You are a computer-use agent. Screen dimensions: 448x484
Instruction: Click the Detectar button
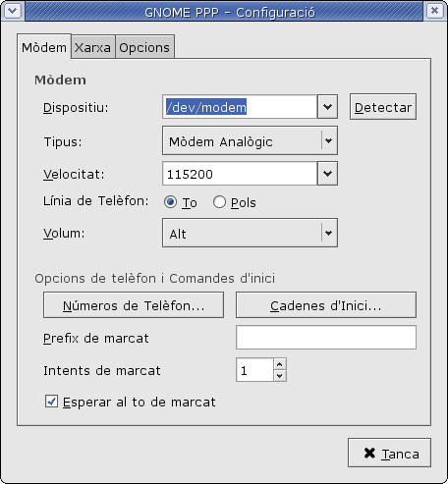pos(383,107)
